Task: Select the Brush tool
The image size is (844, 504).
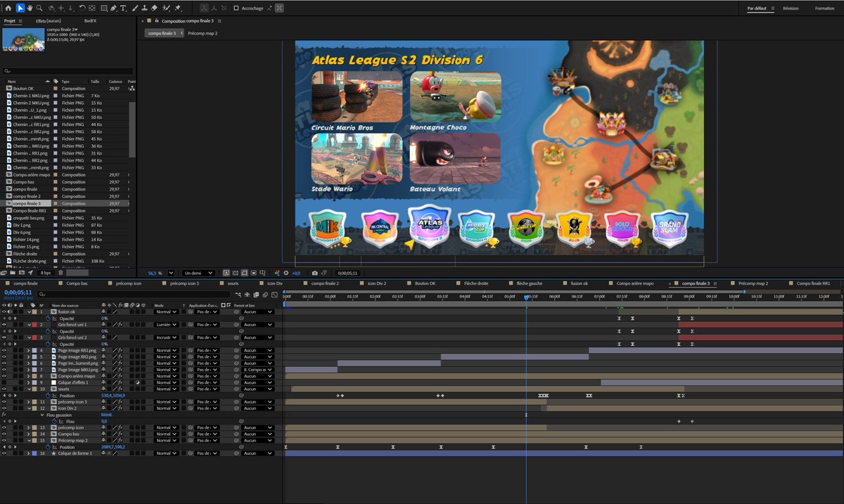Action: click(x=134, y=8)
